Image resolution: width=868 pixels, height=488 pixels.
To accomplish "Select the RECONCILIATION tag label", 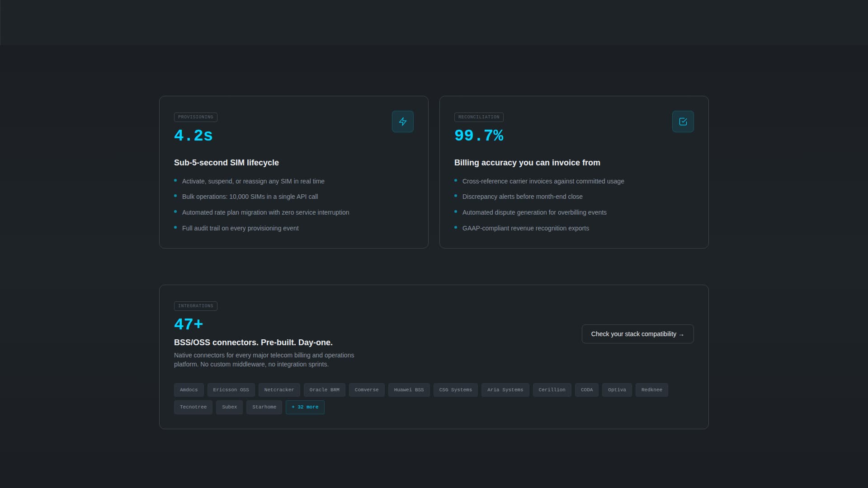I will coord(479,117).
